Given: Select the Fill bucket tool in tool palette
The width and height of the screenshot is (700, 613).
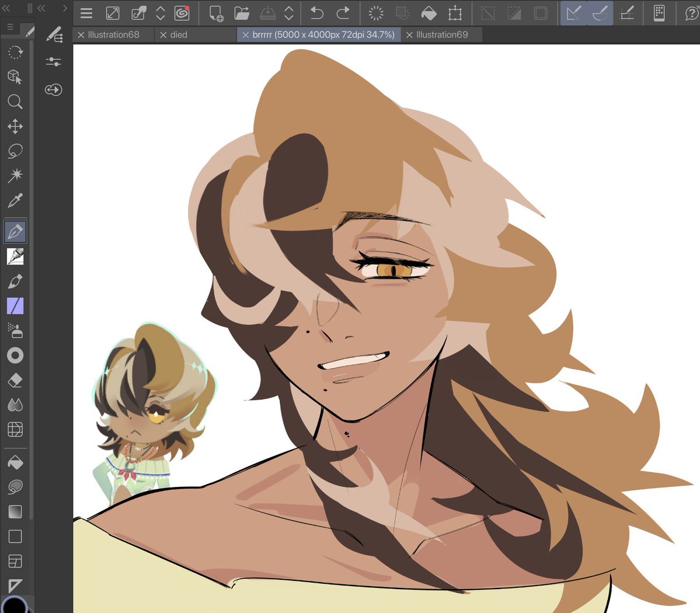Looking at the screenshot, I should point(15,462).
